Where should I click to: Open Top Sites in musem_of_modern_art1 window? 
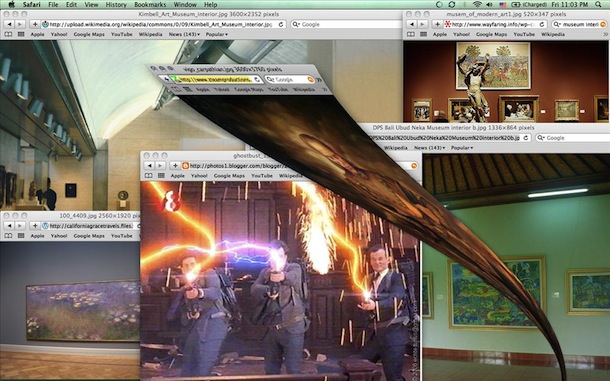point(424,34)
